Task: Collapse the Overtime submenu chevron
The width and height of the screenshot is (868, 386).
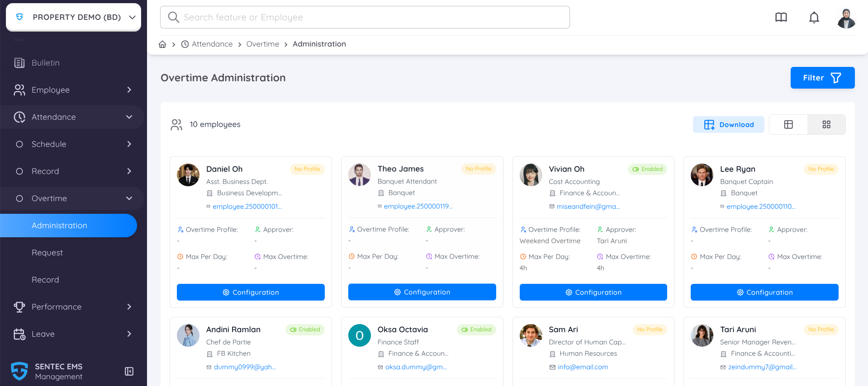Action: pos(129,198)
